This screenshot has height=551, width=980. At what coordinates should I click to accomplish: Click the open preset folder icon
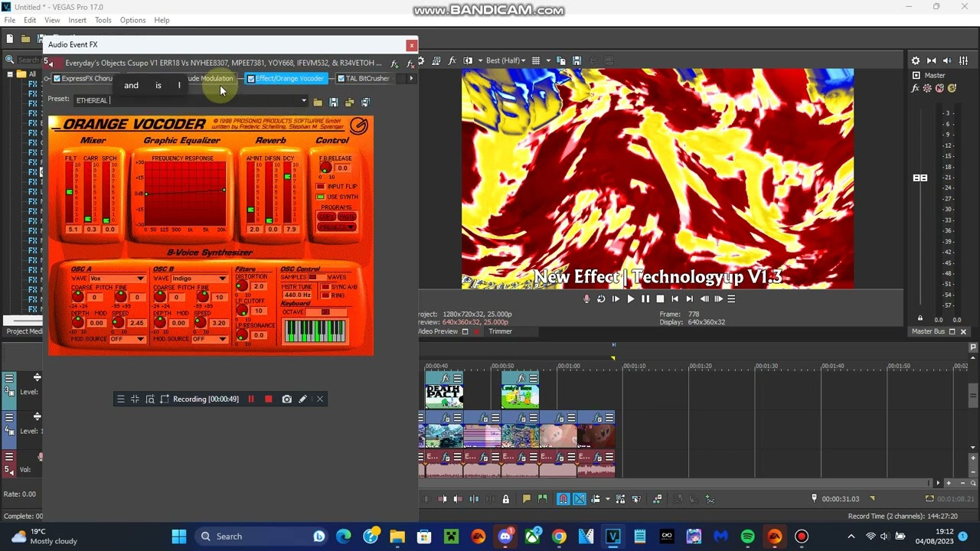click(x=318, y=102)
